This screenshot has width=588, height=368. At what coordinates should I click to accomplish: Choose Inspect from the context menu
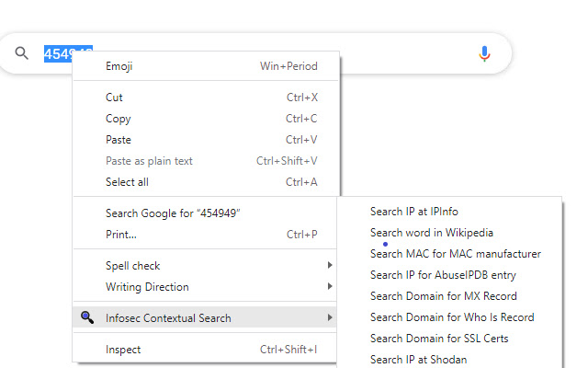pos(123,350)
